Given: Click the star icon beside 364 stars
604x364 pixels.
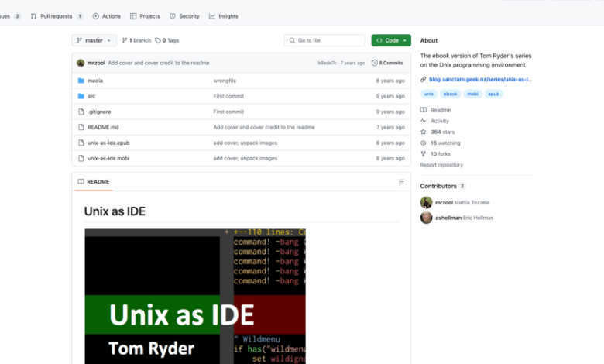Looking at the screenshot, I should pyautogui.click(x=424, y=132).
